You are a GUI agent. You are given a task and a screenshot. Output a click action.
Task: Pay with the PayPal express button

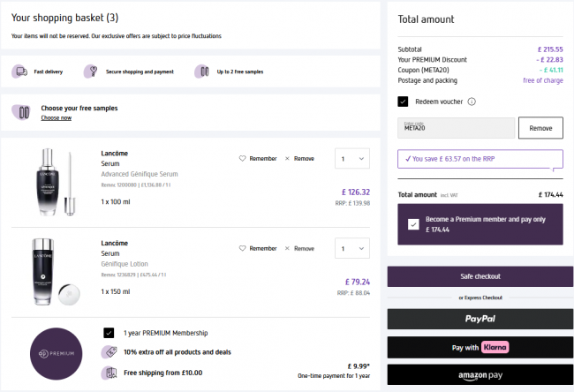point(480,319)
